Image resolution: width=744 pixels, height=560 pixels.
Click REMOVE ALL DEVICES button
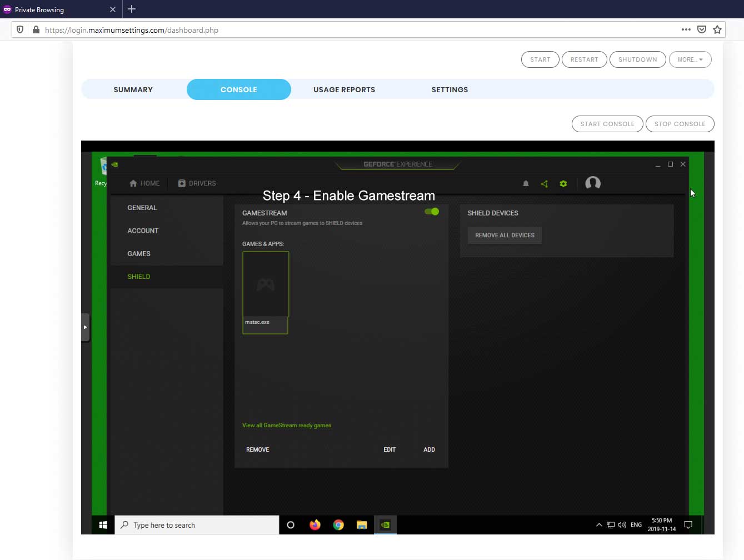click(x=505, y=236)
